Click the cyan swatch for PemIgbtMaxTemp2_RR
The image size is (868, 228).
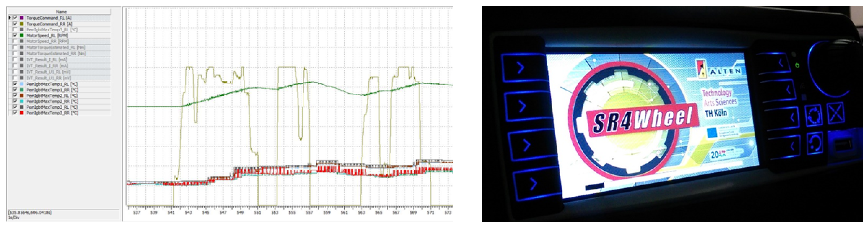(x=22, y=101)
